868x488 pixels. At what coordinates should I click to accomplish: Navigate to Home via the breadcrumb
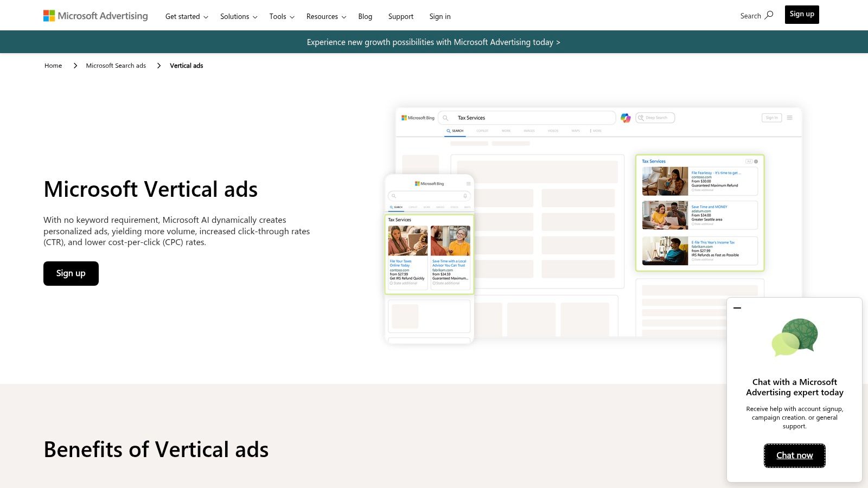53,65
